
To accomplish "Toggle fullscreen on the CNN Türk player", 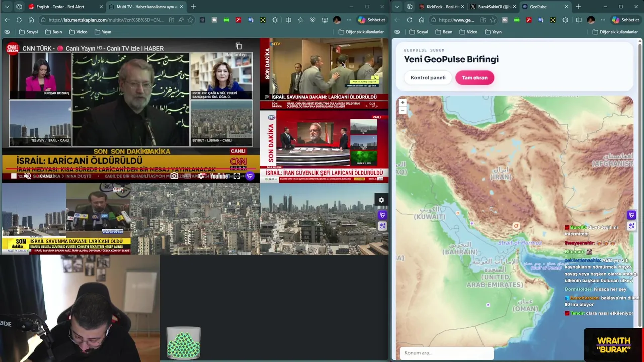I will click(x=236, y=176).
